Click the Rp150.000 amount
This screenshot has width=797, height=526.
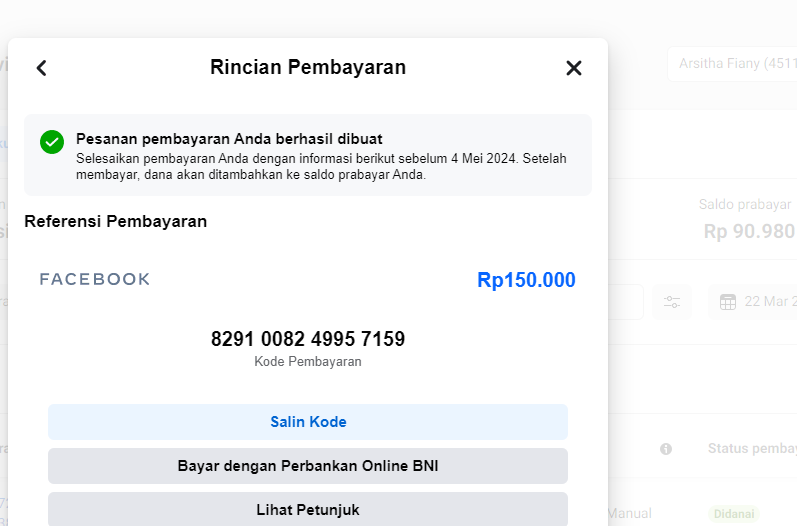click(526, 280)
